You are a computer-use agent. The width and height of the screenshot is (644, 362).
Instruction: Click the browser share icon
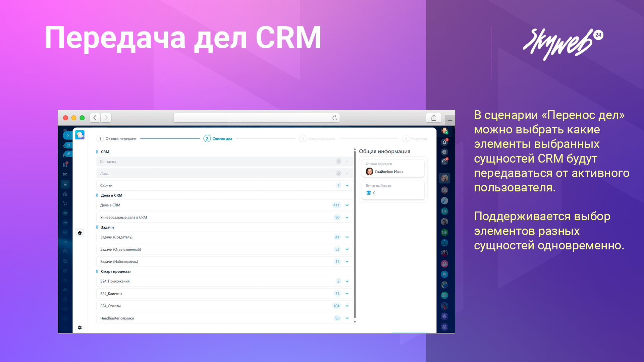(434, 118)
